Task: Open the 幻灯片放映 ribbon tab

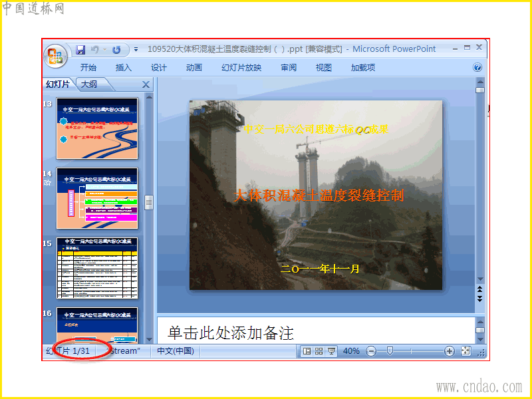Action: 241,68
